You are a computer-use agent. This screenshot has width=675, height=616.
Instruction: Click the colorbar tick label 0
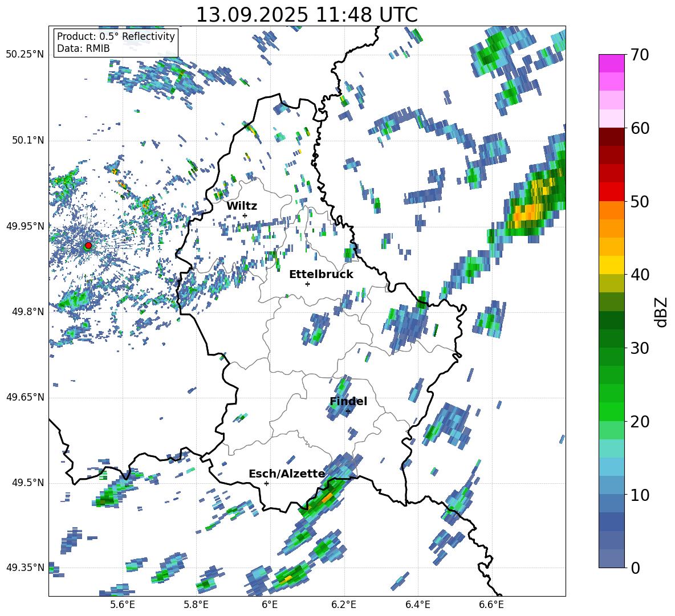[635, 568]
